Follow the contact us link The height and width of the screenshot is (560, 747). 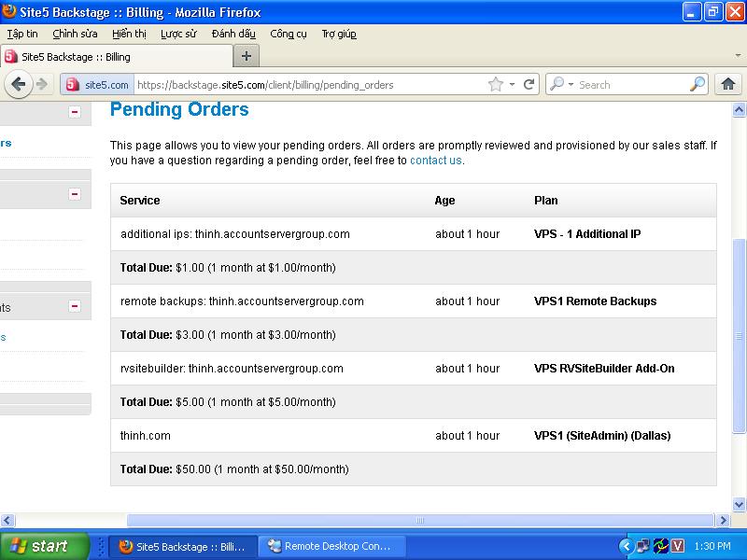pyautogui.click(x=435, y=161)
